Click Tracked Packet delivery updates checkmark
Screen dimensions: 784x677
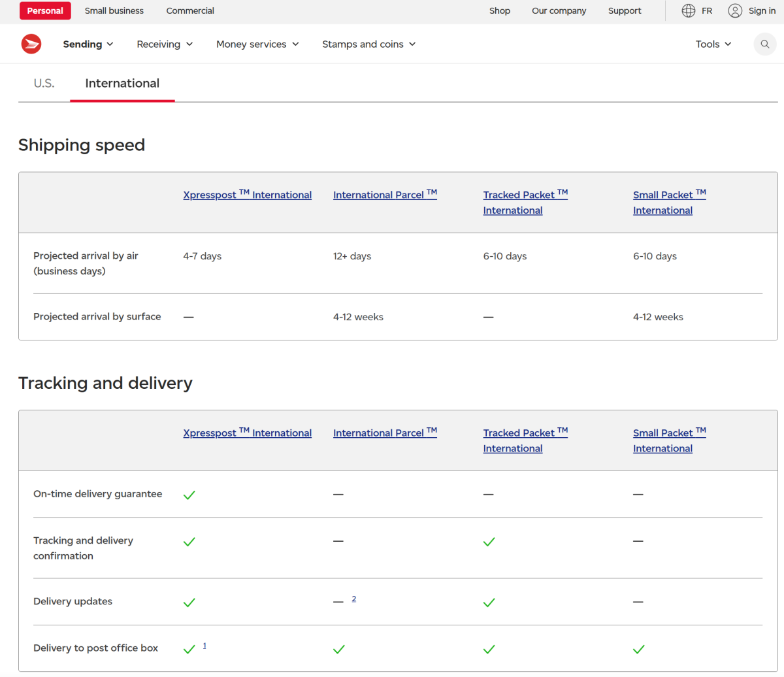coord(489,602)
